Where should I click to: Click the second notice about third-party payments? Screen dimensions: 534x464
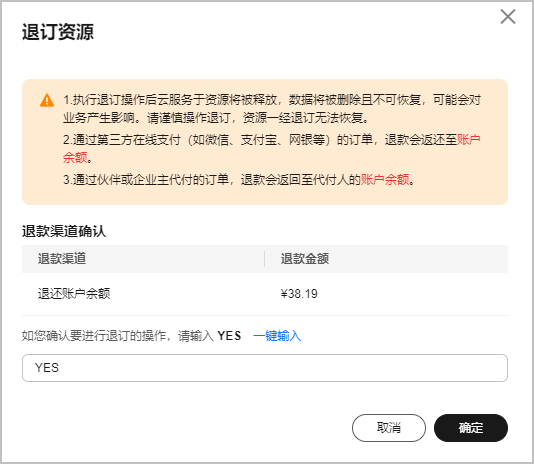[x=272, y=149]
